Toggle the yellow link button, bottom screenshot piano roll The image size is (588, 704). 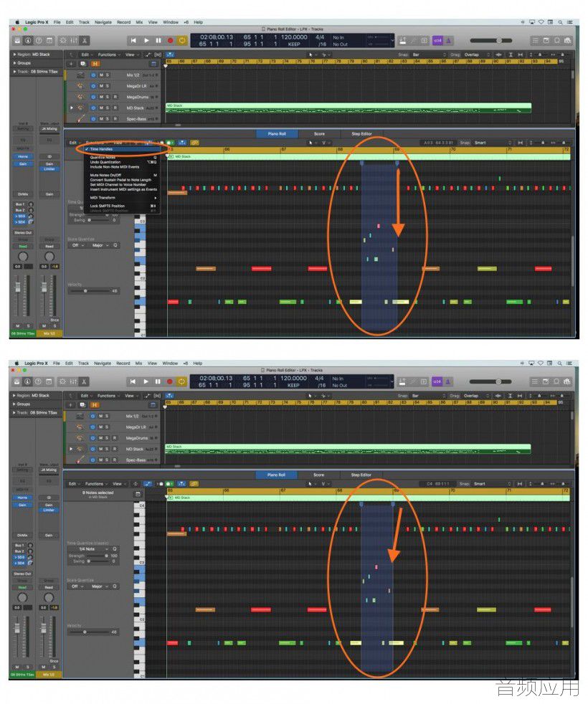[x=194, y=484]
